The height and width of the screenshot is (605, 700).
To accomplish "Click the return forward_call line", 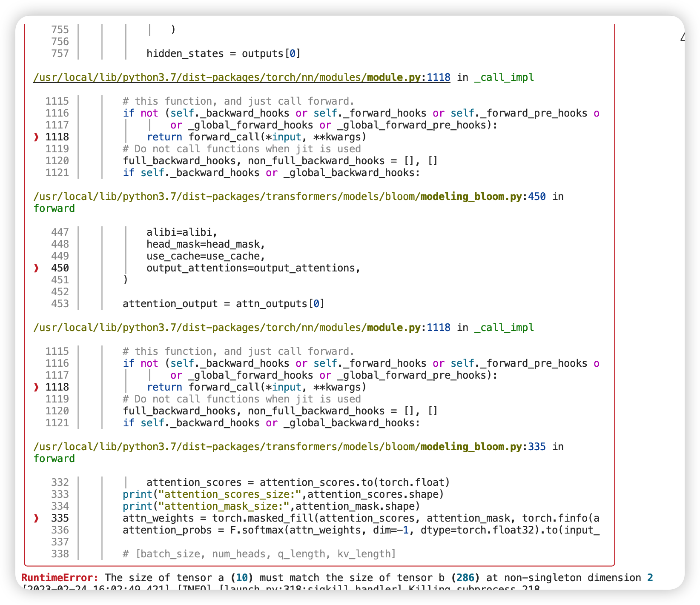I will pyautogui.click(x=256, y=137).
